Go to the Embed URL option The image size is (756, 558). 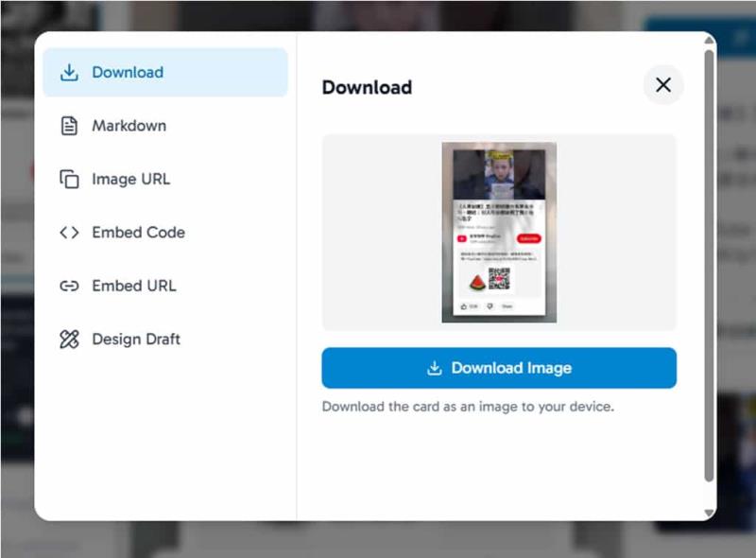click(x=165, y=286)
